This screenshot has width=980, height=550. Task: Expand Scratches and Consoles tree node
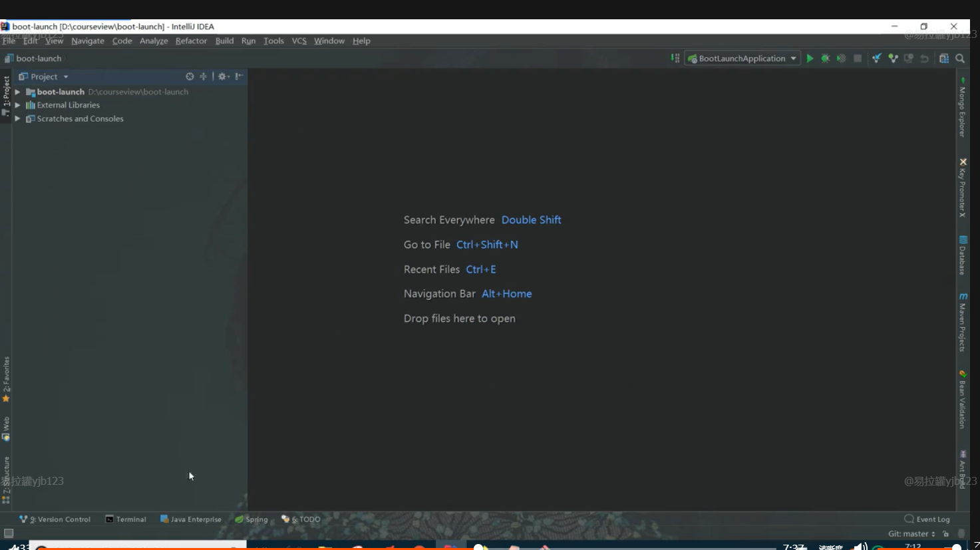click(18, 118)
